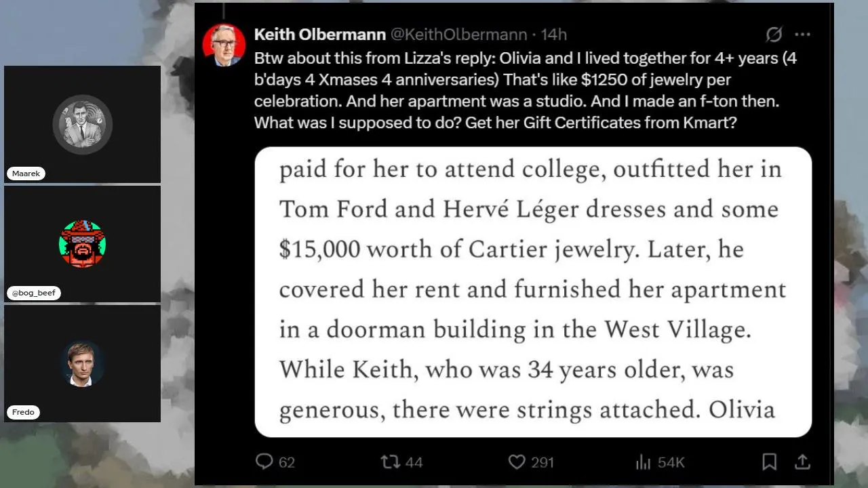Like the tweet with the heart icon
This screenshot has height=488, width=868.
517,462
